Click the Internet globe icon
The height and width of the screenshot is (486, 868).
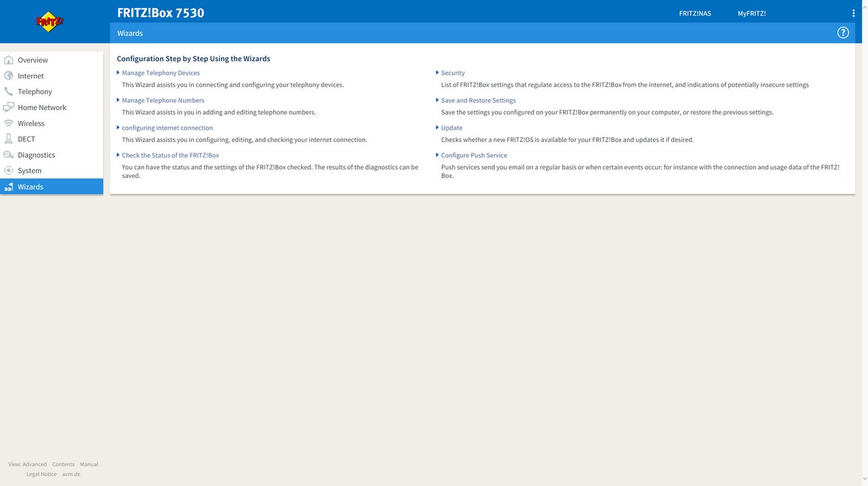click(x=9, y=76)
